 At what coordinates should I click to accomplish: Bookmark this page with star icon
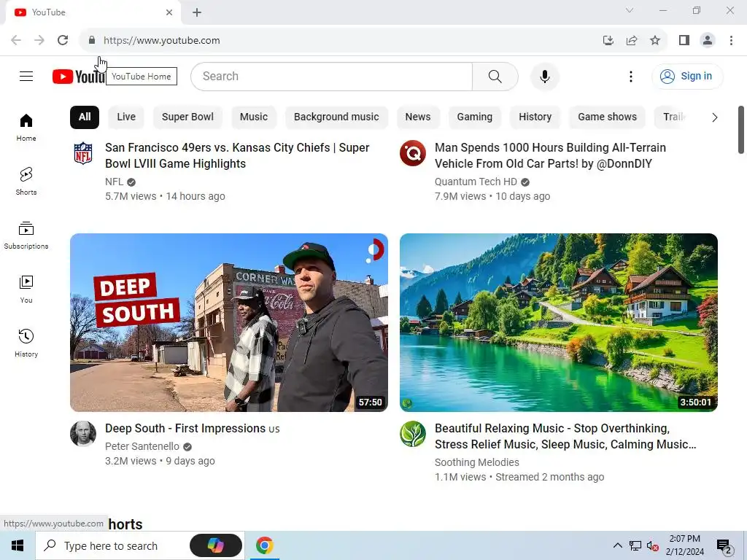click(655, 40)
